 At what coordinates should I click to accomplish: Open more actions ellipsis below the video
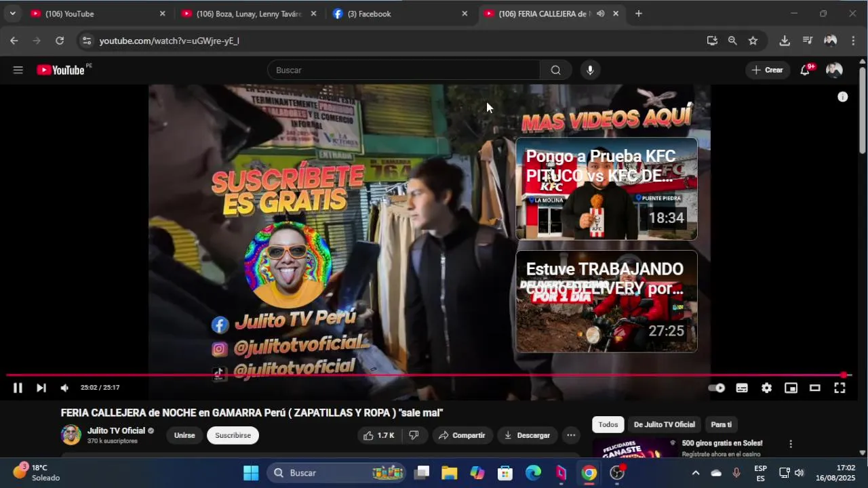click(x=571, y=435)
